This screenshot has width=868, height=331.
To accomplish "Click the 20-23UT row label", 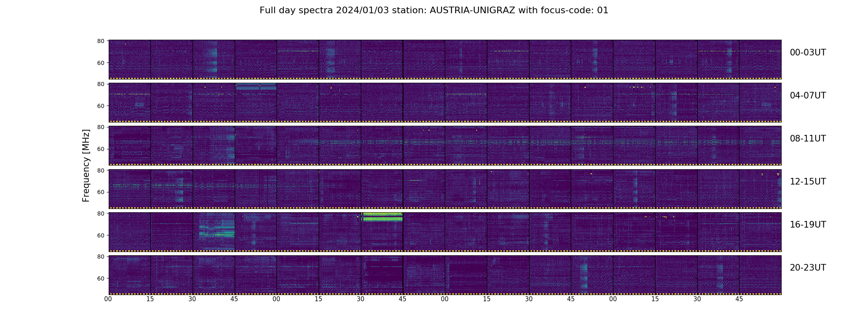I will (808, 268).
